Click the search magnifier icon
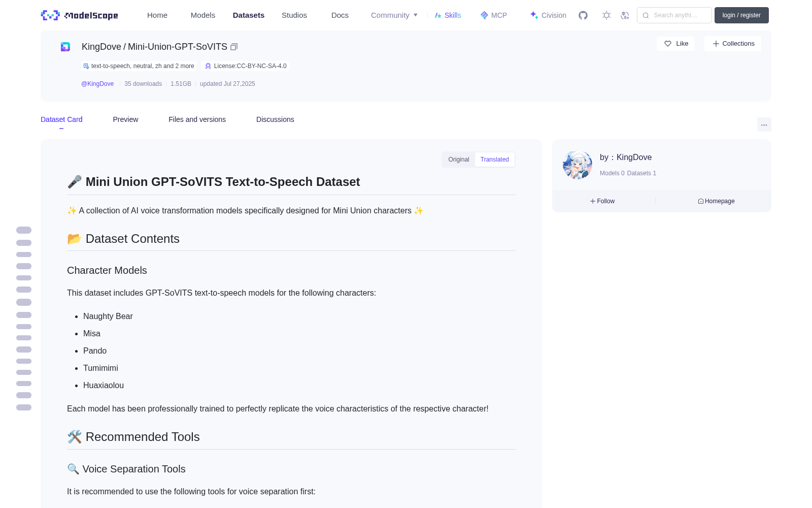The image size is (812, 508). (646, 15)
